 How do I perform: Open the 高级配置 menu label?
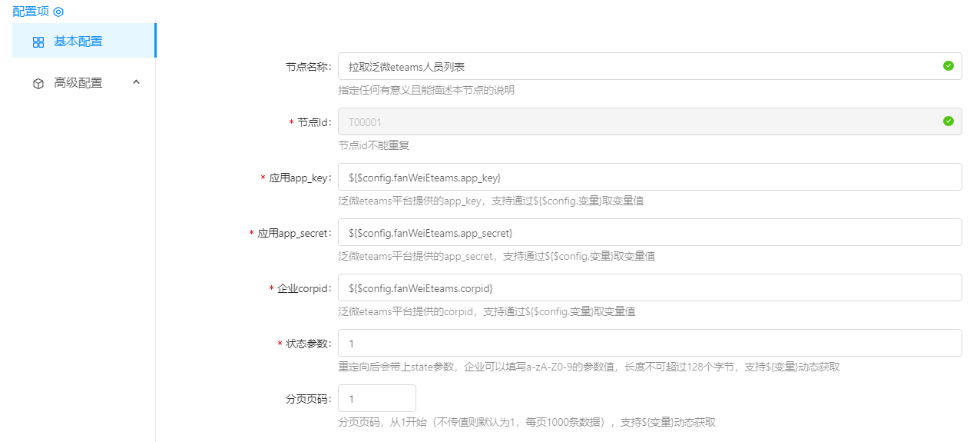pos(78,83)
